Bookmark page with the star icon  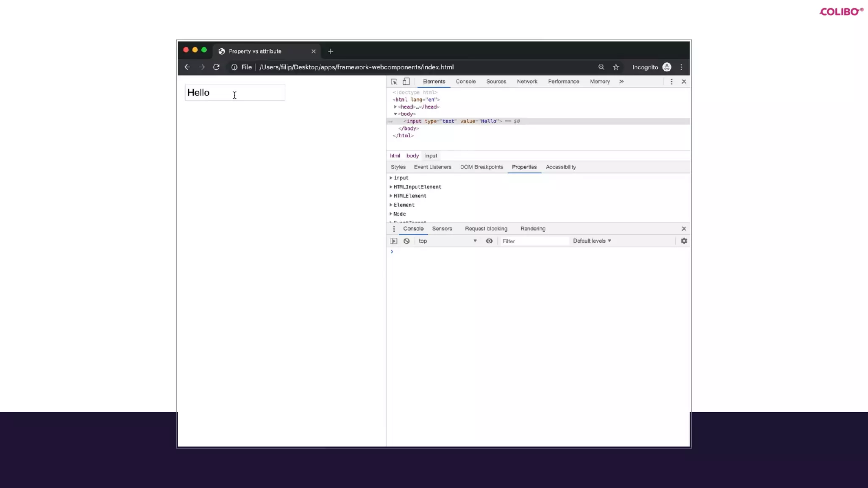pos(616,67)
